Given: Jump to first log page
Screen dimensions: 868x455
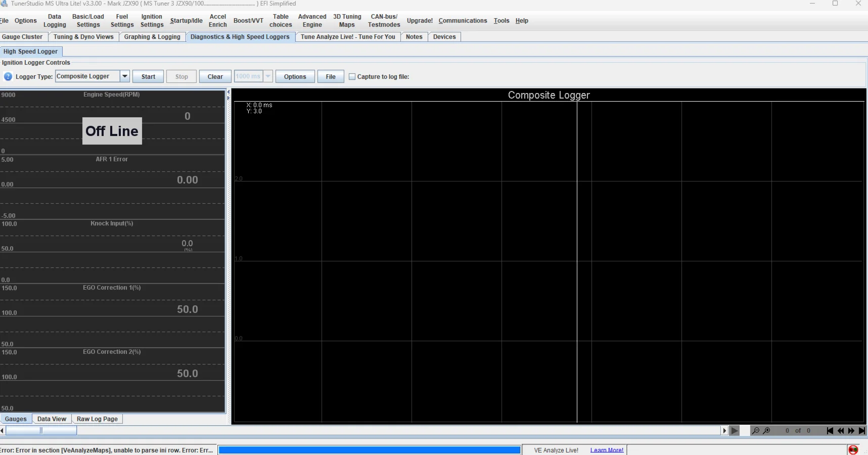Looking at the screenshot, I should [x=830, y=431].
